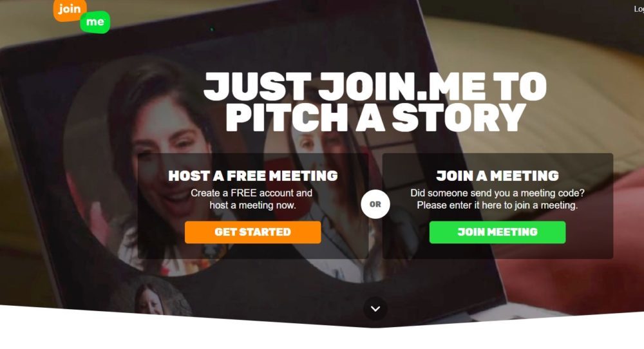This screenshot has height=349, width=644.
Task: Click the JUST JOIN.ME TO headline line
Action: click(375, 86)
